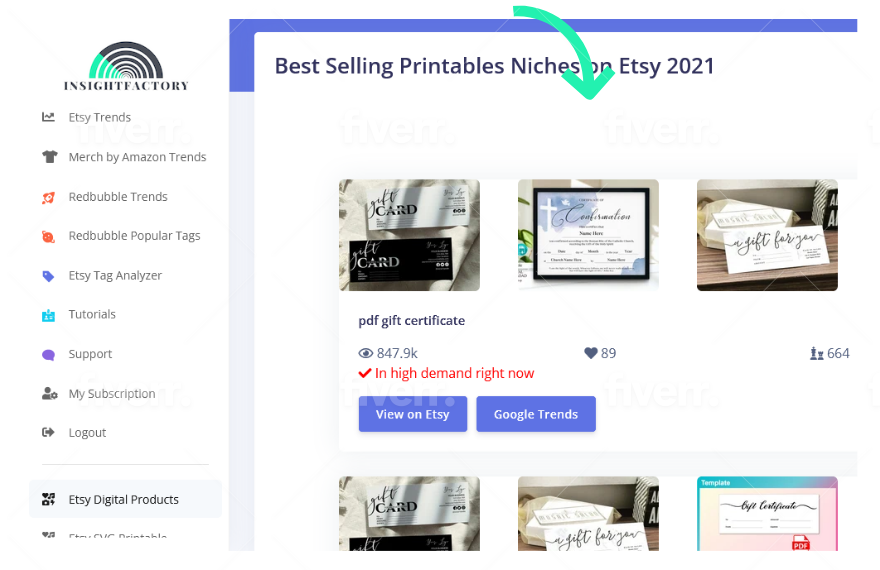
Task: Click the Merch by Amazon t-shirt icon
Action: [49, 157]
